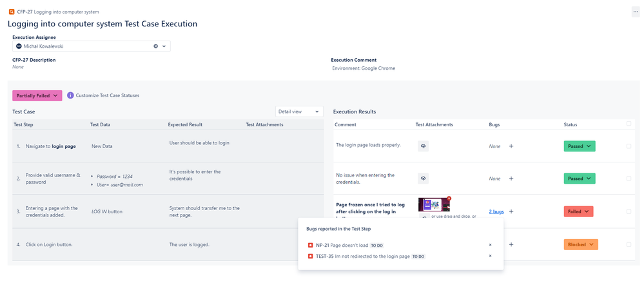The height and width of the screenshot is (281, 644).
Task: Open the Detail view dropdown
Action: click(299, 111)
